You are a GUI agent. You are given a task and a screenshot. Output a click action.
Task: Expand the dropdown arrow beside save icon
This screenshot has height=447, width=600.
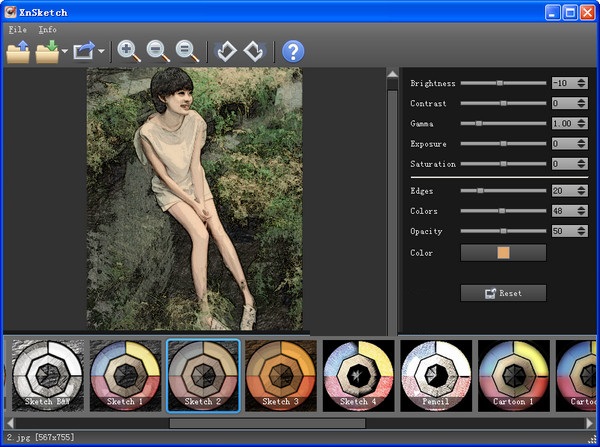65,52
